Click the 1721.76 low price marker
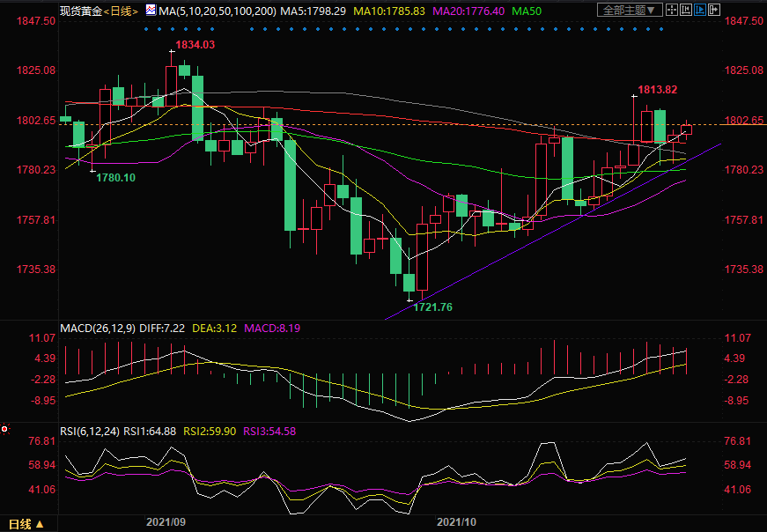Viewport: 767px width, 532px height. coord(433,307)
